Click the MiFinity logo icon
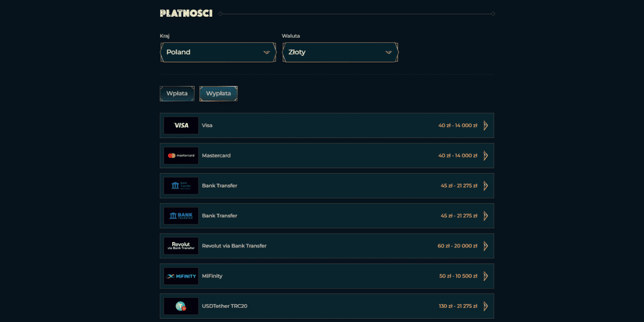This screenshot has height=322, width=644. coord(181,276)
